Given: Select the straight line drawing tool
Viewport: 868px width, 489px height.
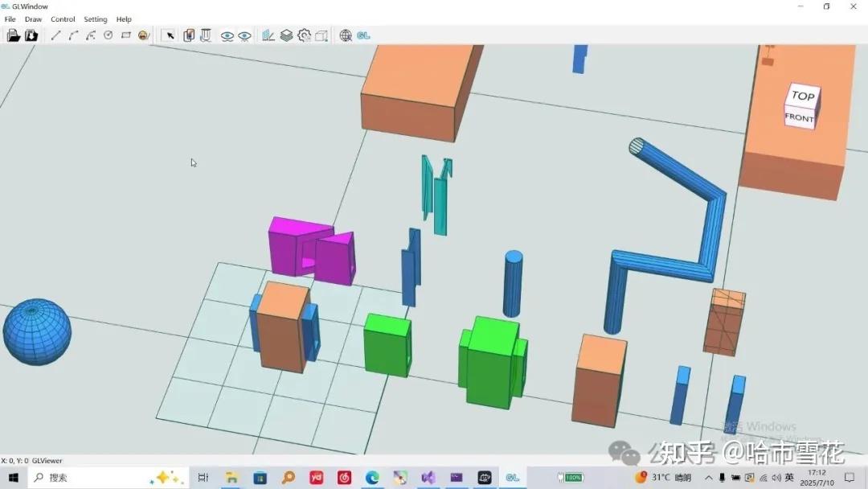Looking at the screenshot, I should (55, 35).
